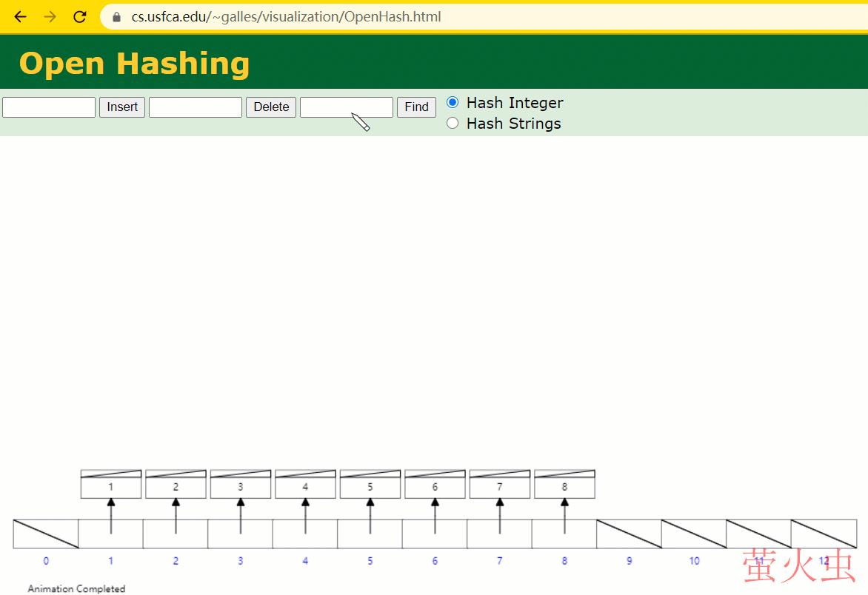Click the linked list node containing 8
This screenshot has height=595, width=868.
click(564, 487)
